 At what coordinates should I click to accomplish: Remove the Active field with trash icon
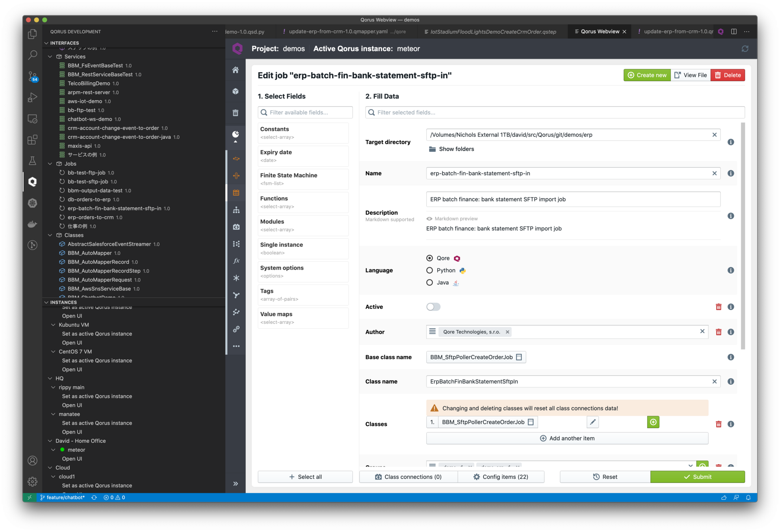pos(718,307)
